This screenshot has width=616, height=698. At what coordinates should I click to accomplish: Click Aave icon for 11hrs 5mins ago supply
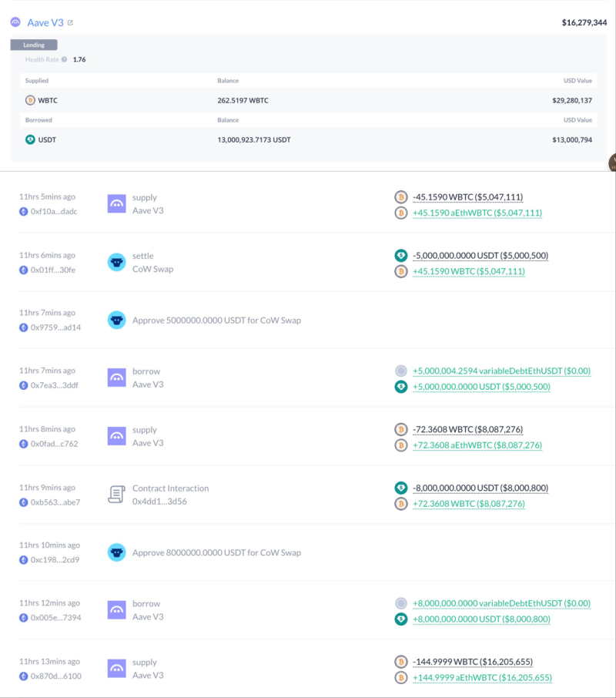point(116,204)
